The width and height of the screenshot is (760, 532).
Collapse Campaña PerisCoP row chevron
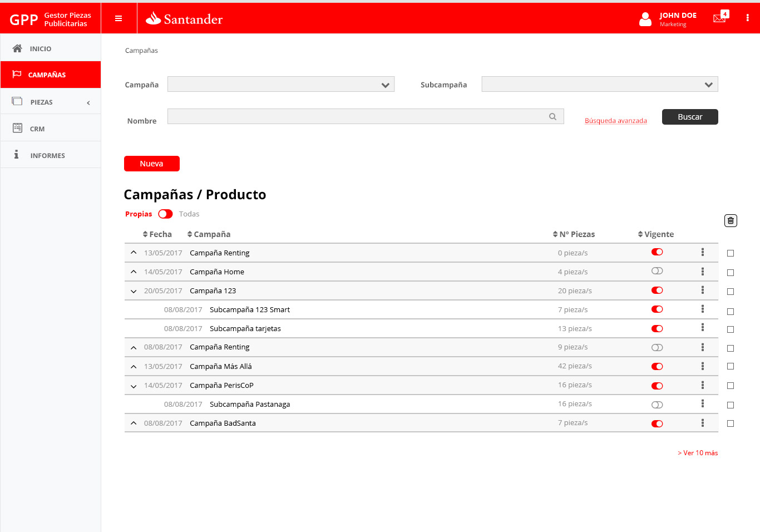click(x=134, y=386)
